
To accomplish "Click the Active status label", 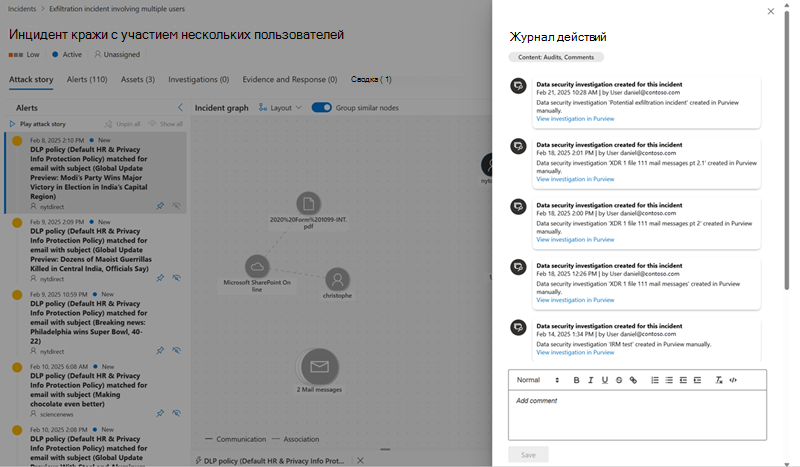I will tap(67, 55).
